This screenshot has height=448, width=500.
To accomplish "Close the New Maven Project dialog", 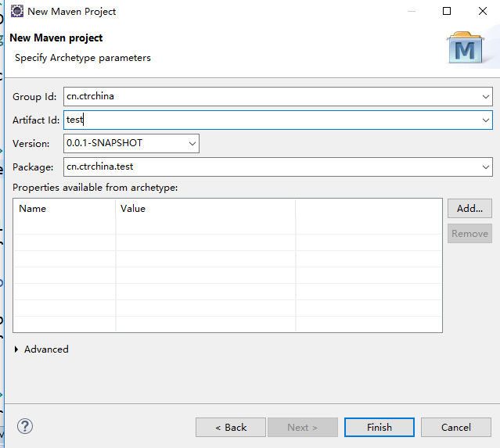I will point(483,11).
